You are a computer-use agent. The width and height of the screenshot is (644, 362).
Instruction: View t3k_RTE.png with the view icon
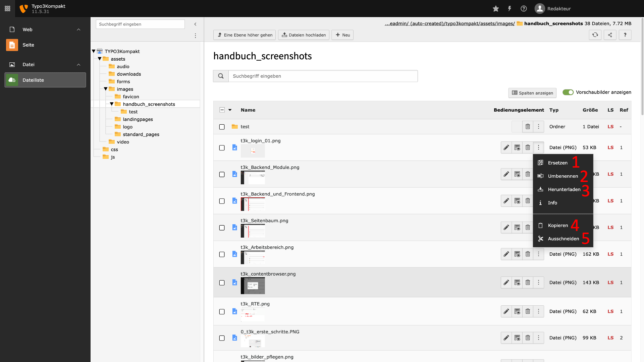click(x=517, y=311)
